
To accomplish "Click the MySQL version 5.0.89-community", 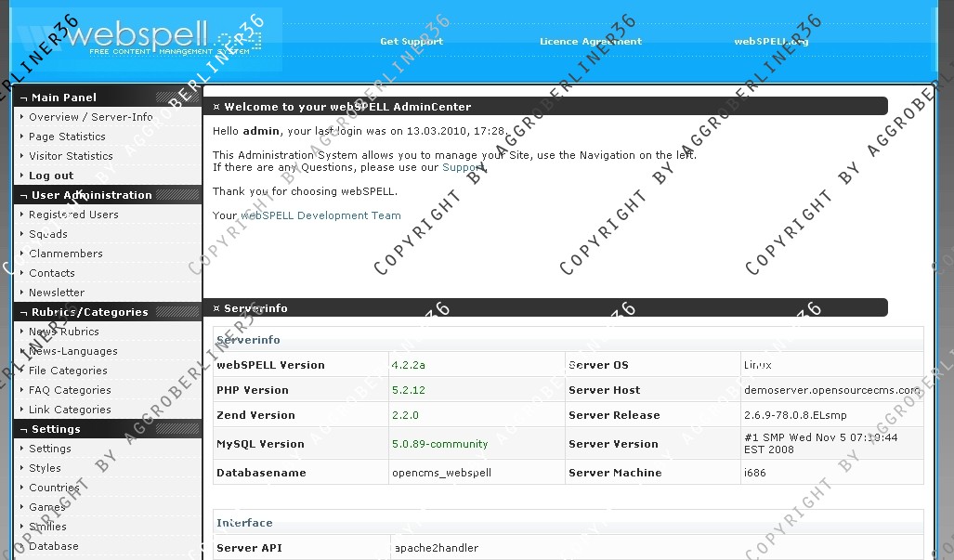I will tap(440, 444).
